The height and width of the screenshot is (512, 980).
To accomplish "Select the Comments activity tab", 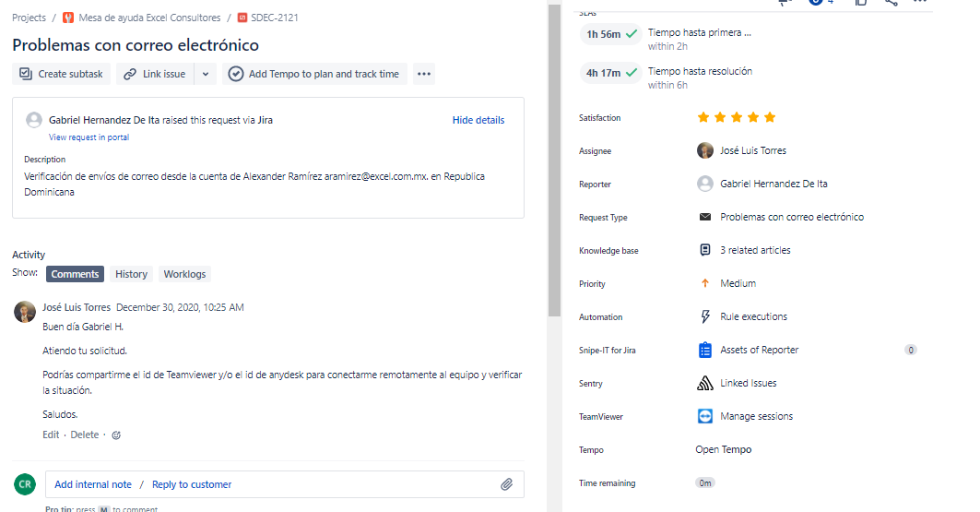I will tap(75, 274).
